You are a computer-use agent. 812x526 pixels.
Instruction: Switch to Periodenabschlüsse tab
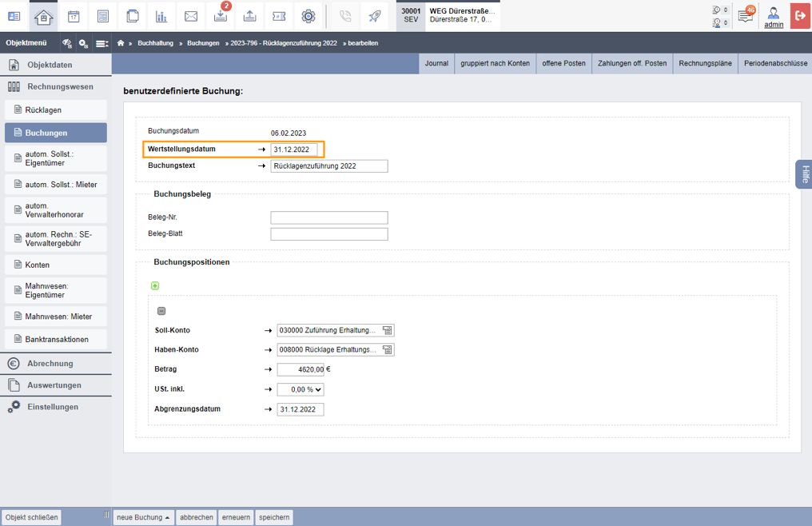[775, 63]
